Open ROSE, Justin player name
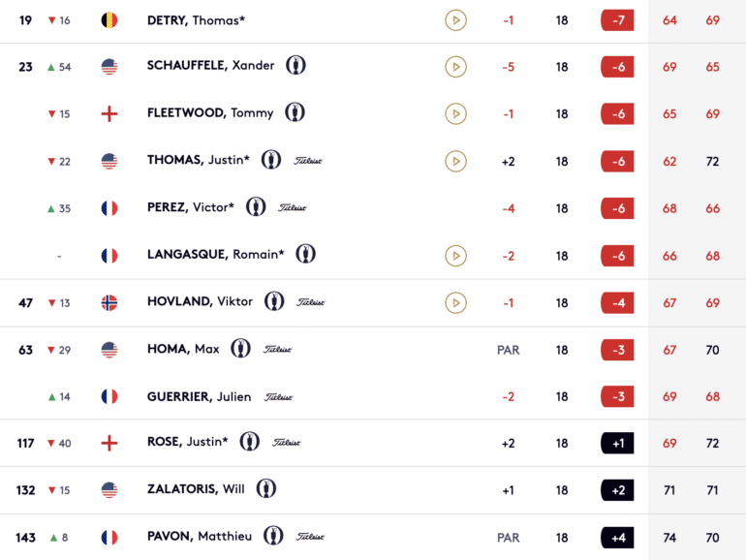 [187, 442]
